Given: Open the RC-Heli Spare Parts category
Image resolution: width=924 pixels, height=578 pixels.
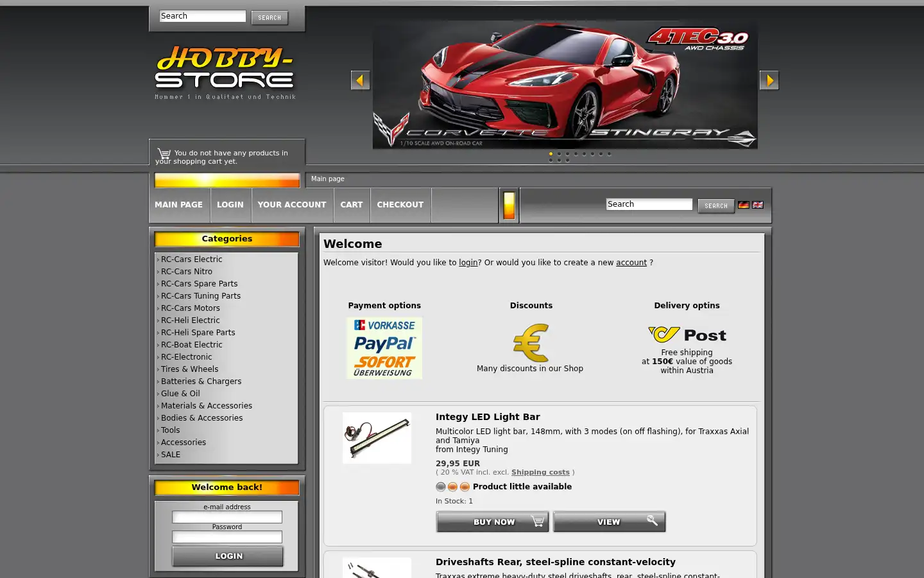Looking at the screenshot, I should click(198, 333).
